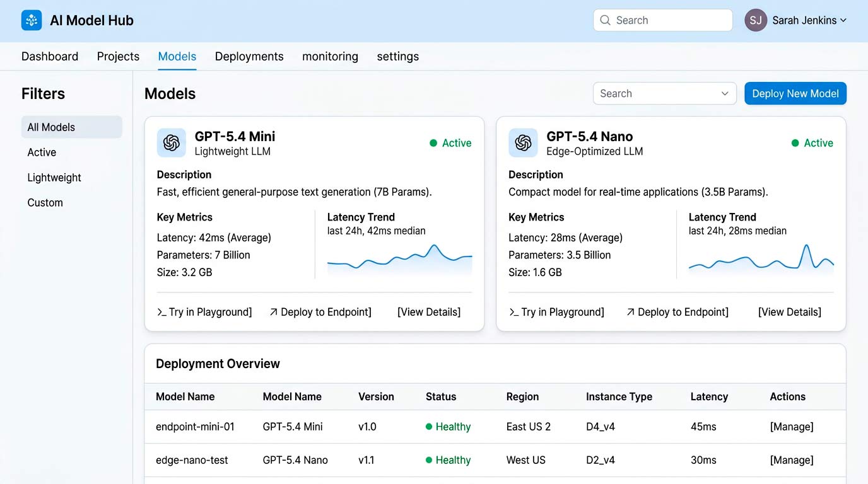Image resolution: width=868 pixels, height=484 pixels.
Task: Click the OpenAI logo on the GPT-5.4 Mini card
Action: tap(171, 143)
